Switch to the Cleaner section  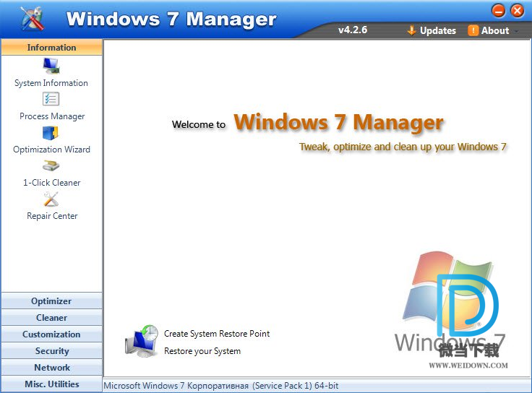coord(51,317)
